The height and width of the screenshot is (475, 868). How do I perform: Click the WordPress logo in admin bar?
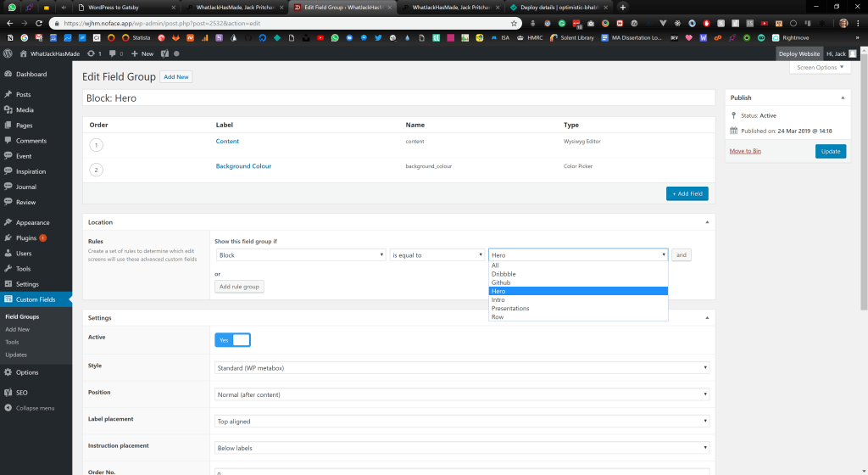(8, 53)
